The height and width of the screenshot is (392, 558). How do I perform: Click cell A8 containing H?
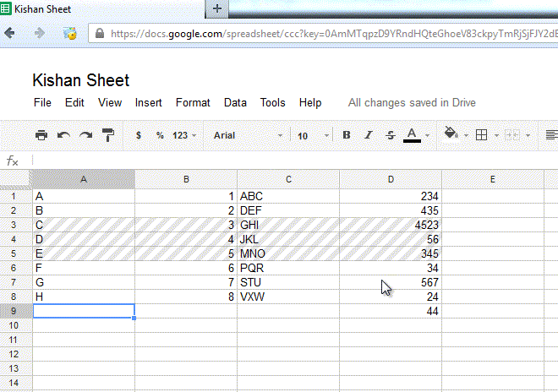click(x=84, y=297)
